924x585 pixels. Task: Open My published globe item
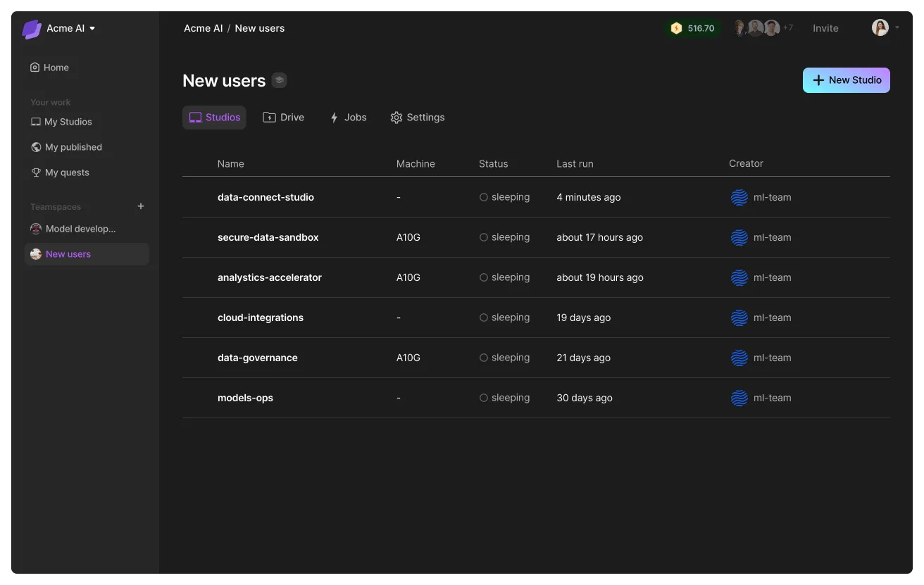pos(66,147)
